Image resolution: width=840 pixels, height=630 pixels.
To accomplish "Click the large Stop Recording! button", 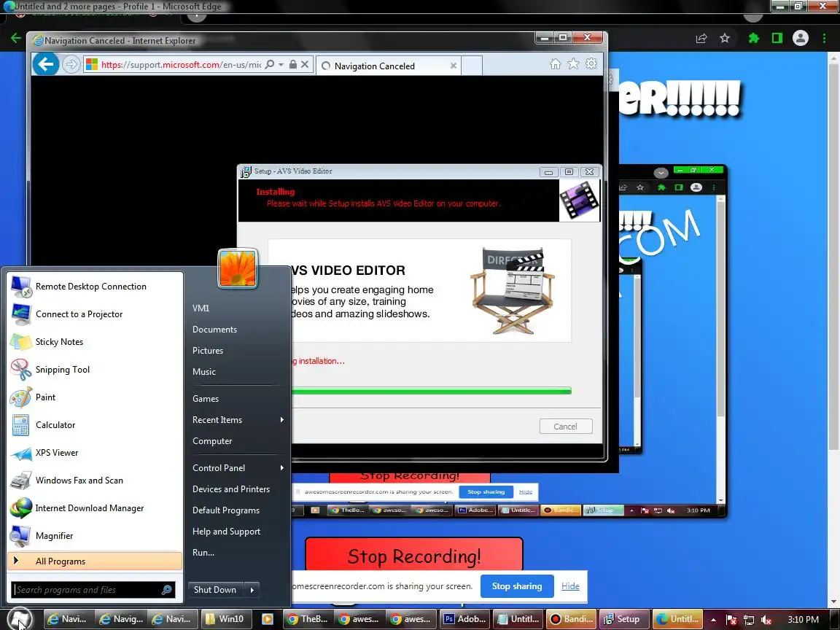I will pos(414,555).
